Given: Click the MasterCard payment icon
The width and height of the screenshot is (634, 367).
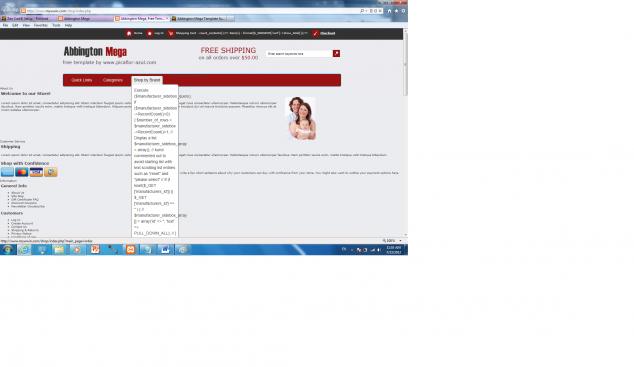Looking at the screenshot, I should (x=21, y=172).
